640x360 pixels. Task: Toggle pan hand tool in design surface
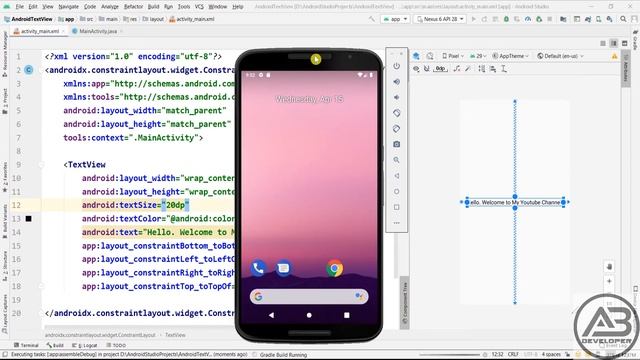pos(609,267)
